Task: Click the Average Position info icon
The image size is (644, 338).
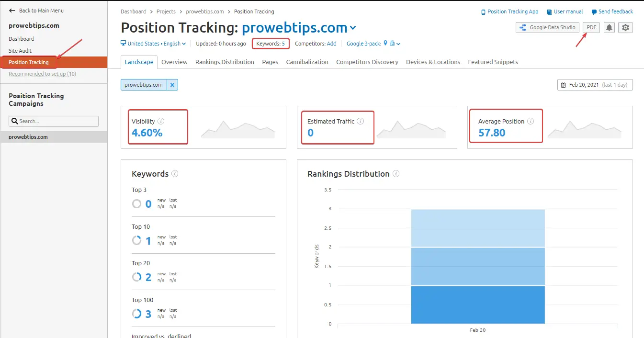Action: click(x=531, y=122)
